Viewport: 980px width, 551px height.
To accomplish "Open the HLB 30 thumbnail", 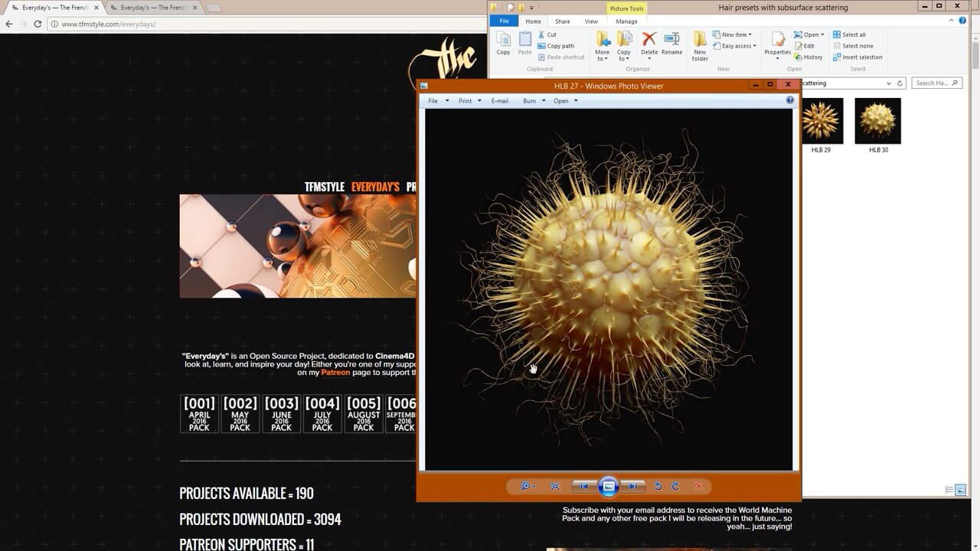I will (x=878, y=121).
